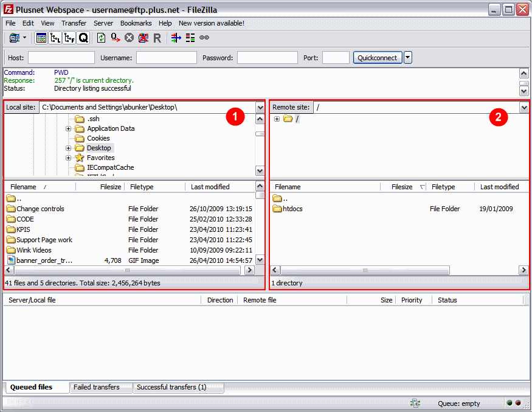Toggle the transfer queue display
532x412 pixels.
point(83,38)
